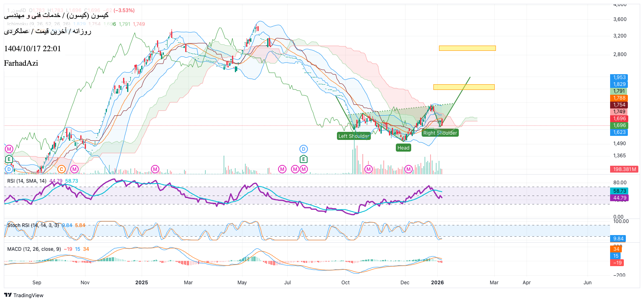The height and width of the screenshot is (302, 644).
Task: Select the upper yellow target zone rectangle
Action: (467, 48)
